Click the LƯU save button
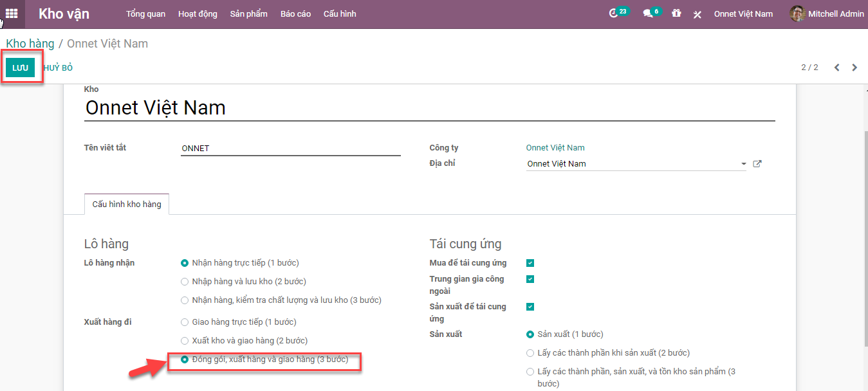The image size is (868, 391). click(20, 68)
